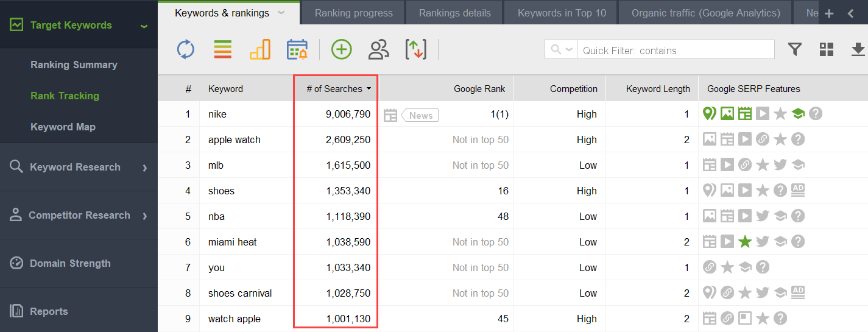Click the Target Keywords chart icon in sidebar
868x332 pixels.
click(16, 25)
